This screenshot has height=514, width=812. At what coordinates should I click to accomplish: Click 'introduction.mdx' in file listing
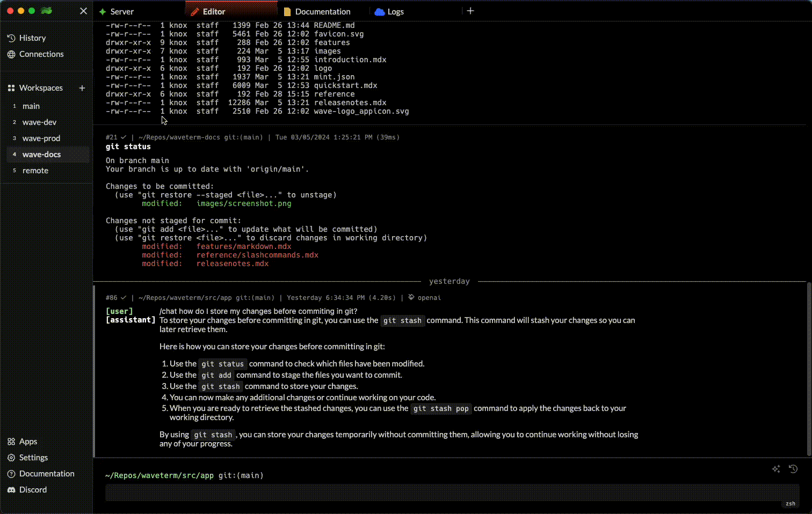tap(350, 60)
